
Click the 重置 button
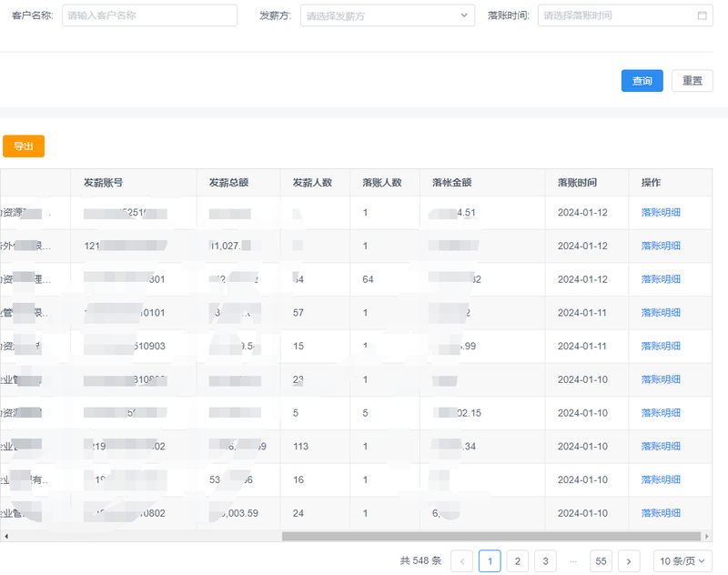point(693,81)
